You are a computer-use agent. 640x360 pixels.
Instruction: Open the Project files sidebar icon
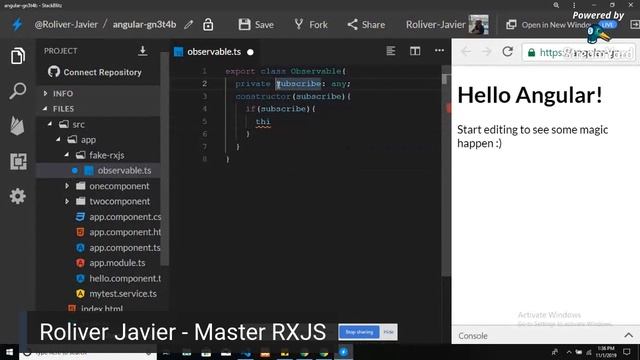click(18, 56)
